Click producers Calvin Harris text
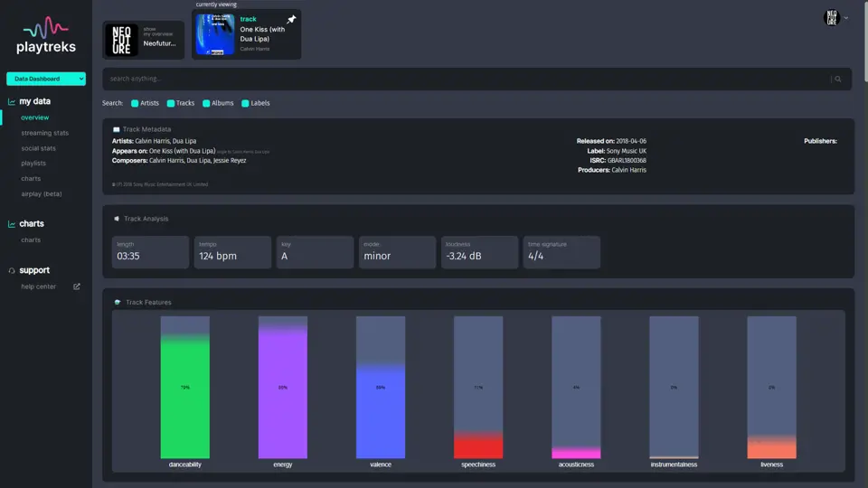Screen dimensions: 868x488 (629, 170)
